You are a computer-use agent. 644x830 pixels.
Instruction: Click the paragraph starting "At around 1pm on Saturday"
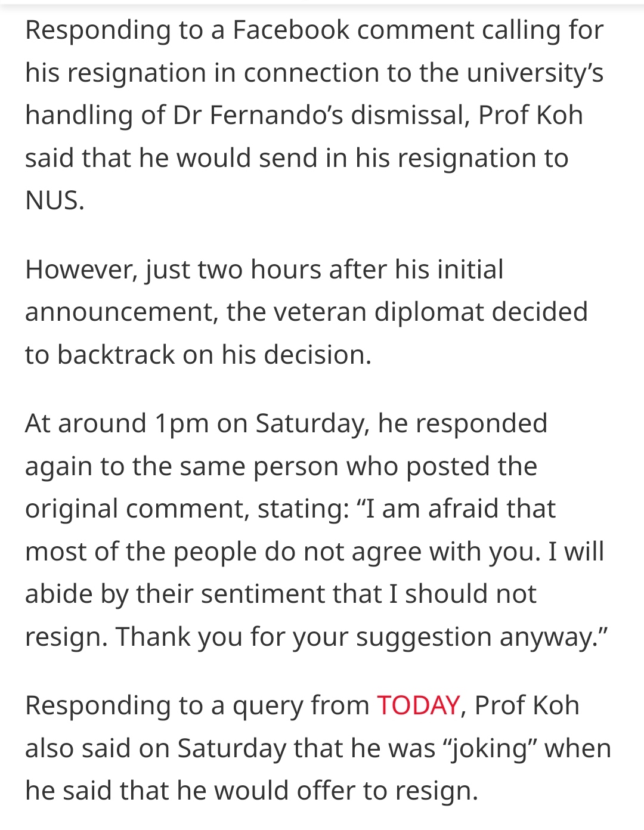[x=316, y=530]
